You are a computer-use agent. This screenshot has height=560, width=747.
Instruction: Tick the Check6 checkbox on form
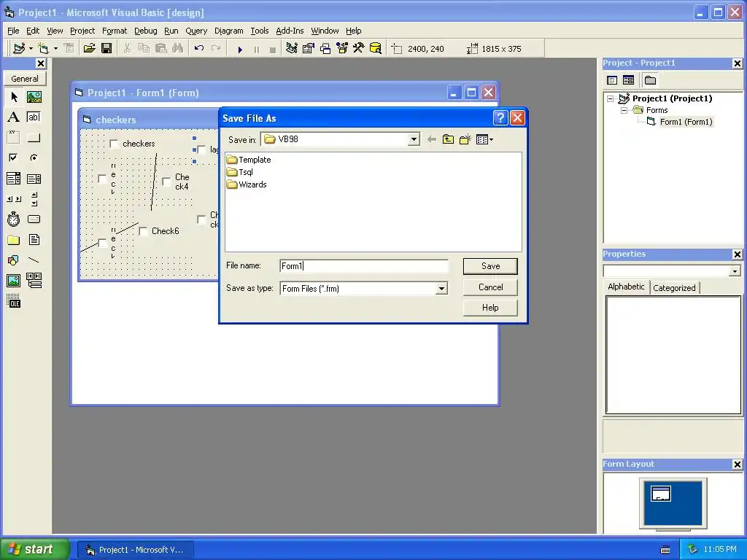coord(143,231)
